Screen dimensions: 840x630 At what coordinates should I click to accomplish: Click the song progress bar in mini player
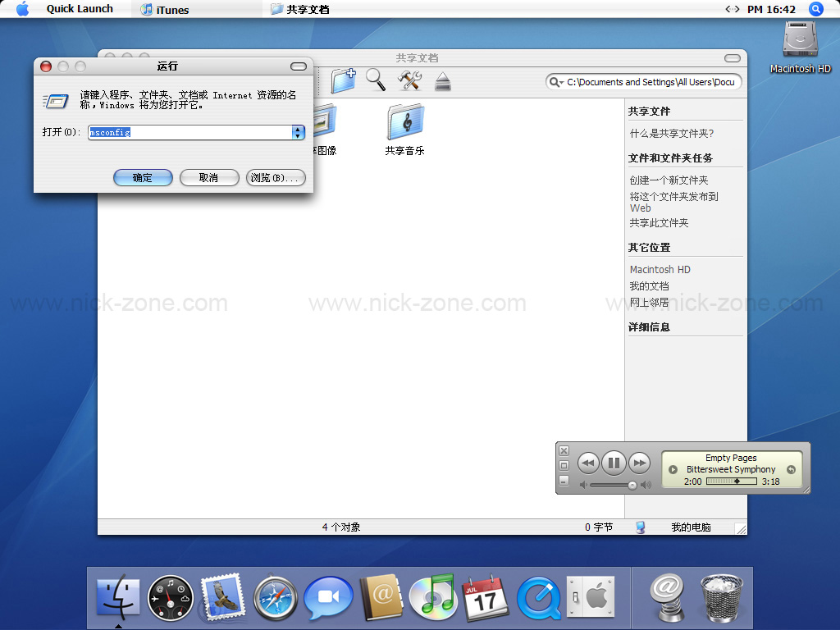pyautogui.click(x=732, y=482)
